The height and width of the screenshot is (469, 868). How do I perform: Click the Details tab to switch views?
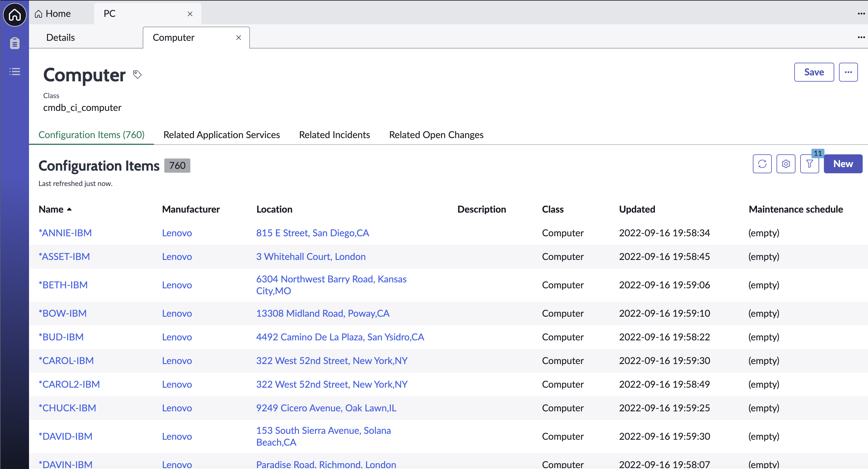click(x=61, y=38)
